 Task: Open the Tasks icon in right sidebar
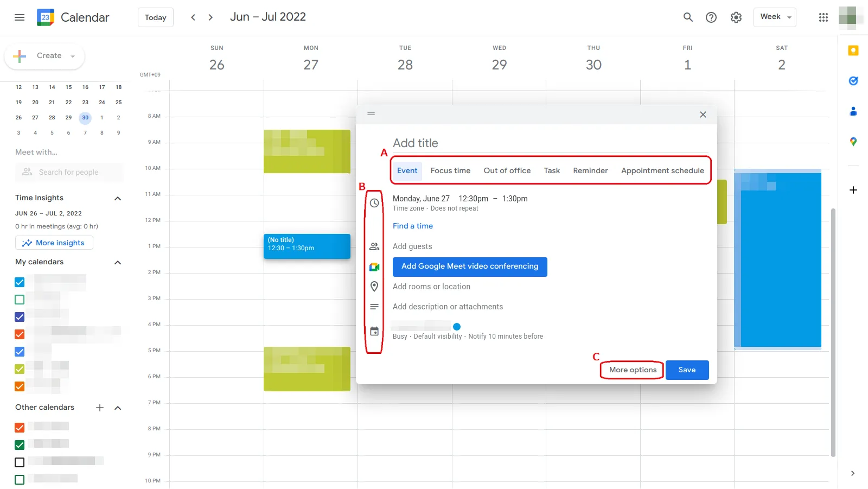[x=853, y=81]
